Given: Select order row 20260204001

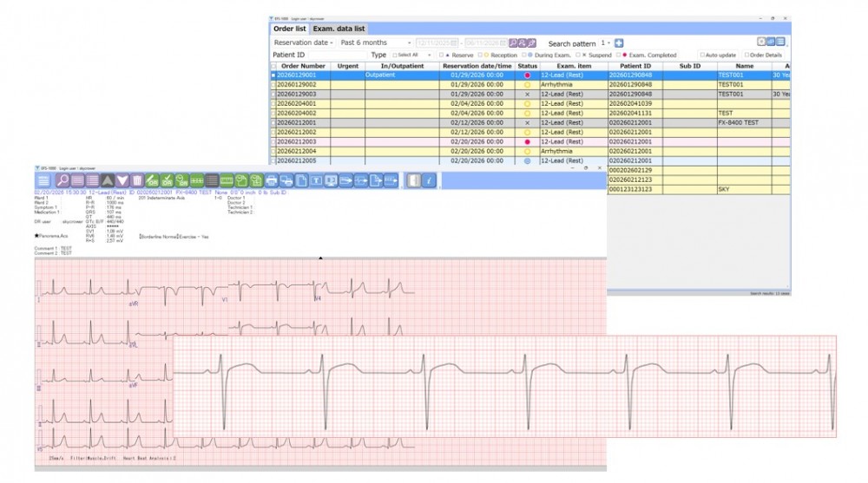Looking at the screenshot, I should 530,103.
